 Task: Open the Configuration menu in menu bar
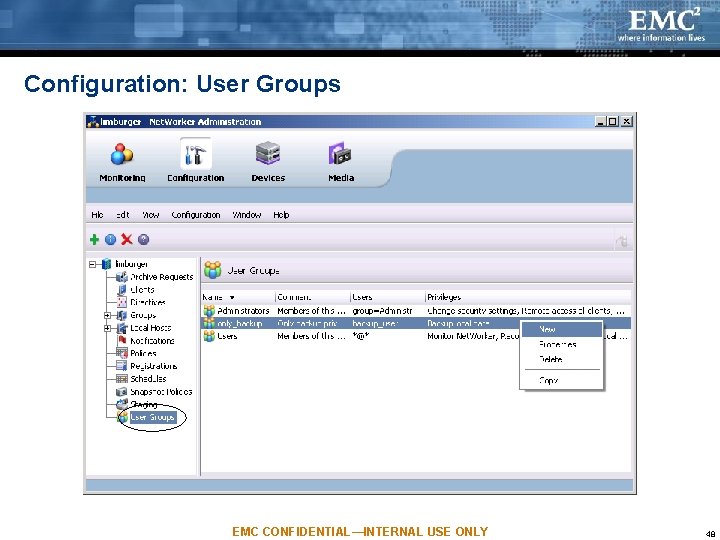tap(196, 215)
